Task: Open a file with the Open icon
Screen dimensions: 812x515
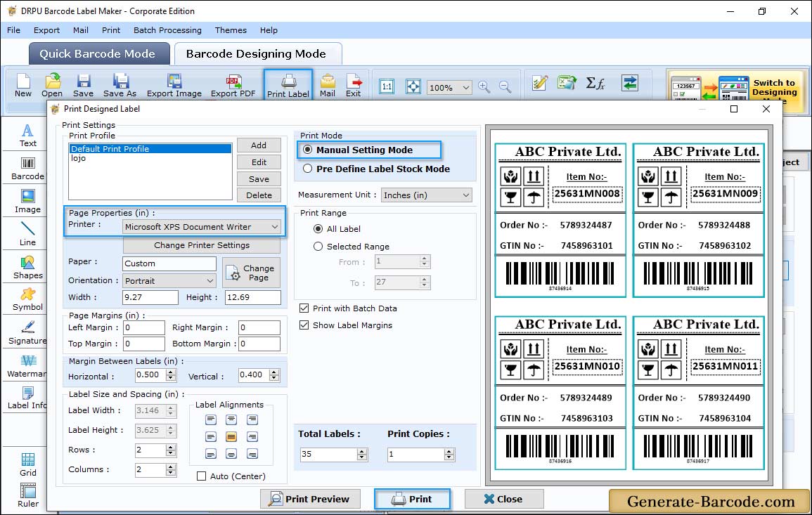Action: tap(52, 85)
